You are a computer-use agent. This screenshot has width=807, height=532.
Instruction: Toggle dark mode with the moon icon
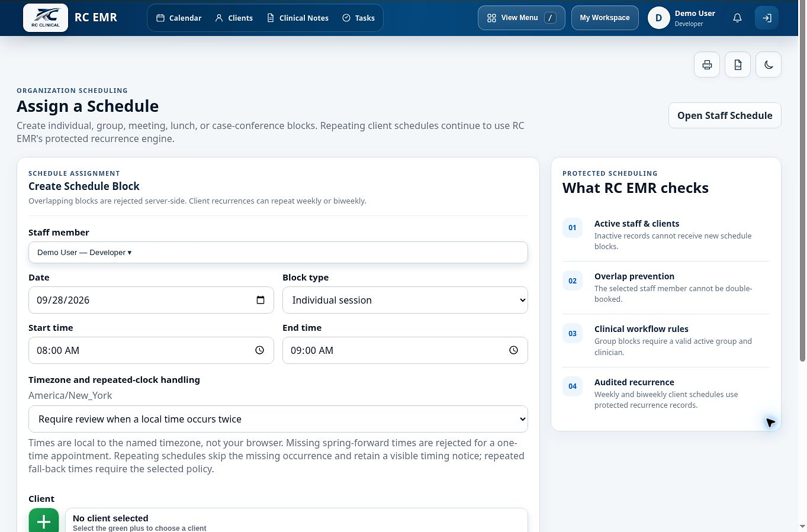point(769,65)
